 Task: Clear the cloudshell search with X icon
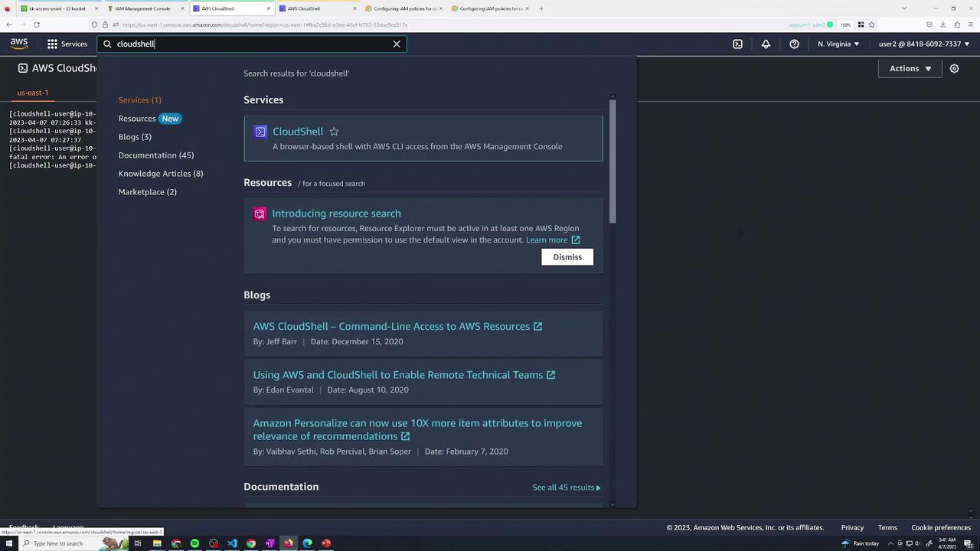[x=397, y=44]
